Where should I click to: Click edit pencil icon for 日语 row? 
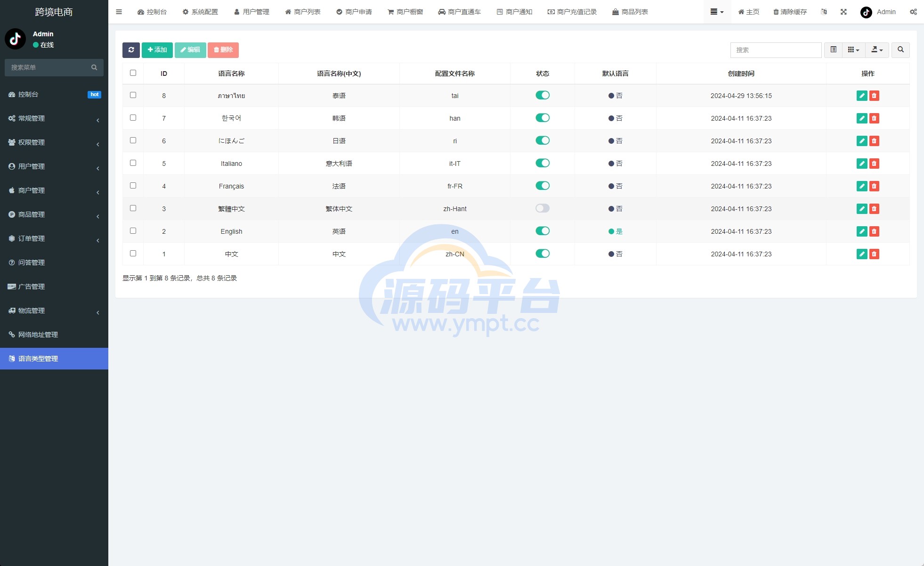pos(862,141)
